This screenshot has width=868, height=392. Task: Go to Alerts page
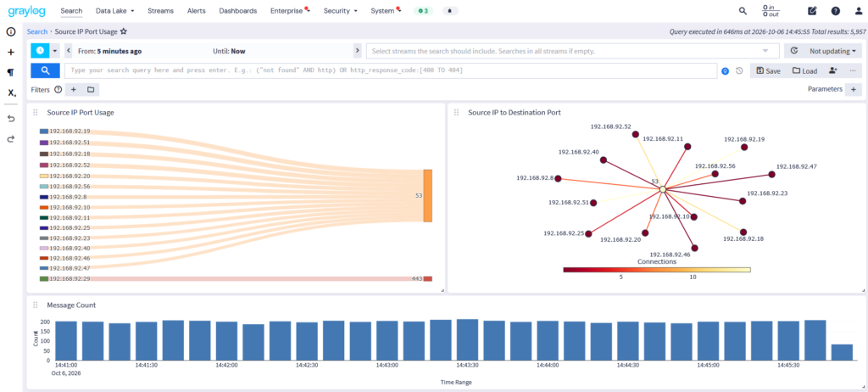pos(197,10)
